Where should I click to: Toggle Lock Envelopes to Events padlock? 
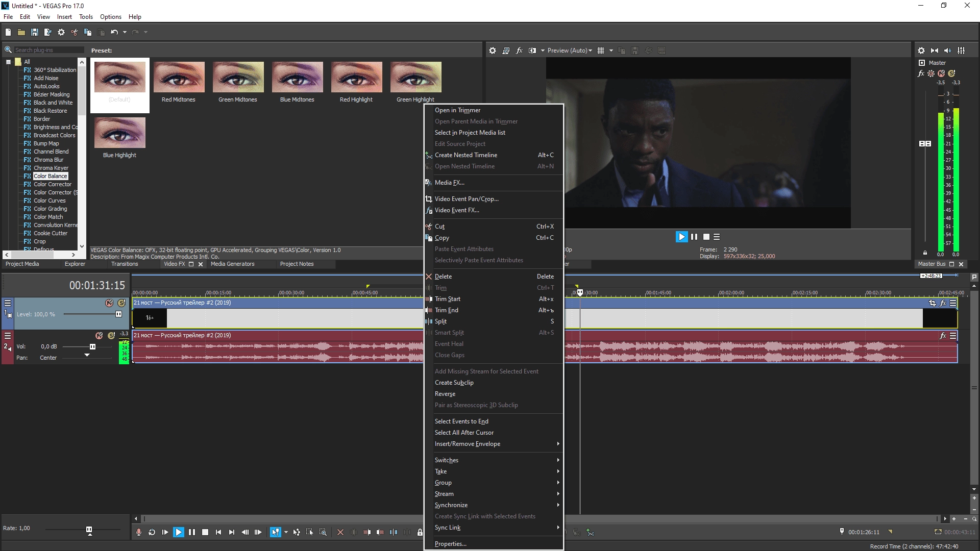click(x=420, y=532)
